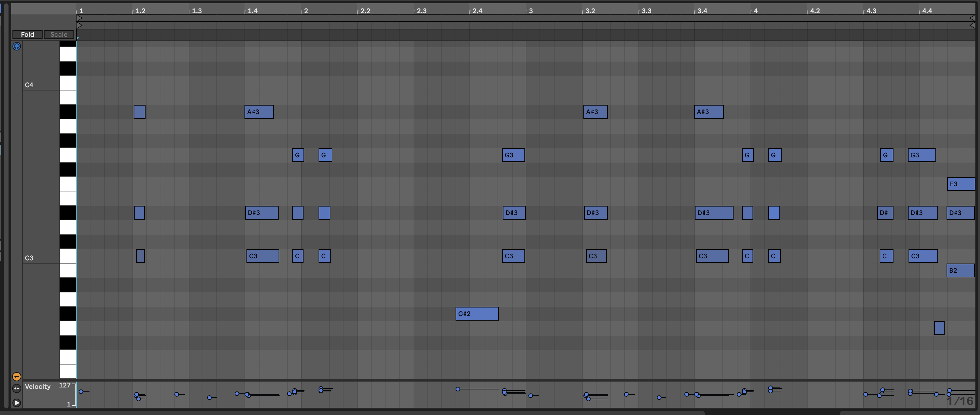
Task: Select the D#3 note at beat 1.4
Action: (262, 213)
